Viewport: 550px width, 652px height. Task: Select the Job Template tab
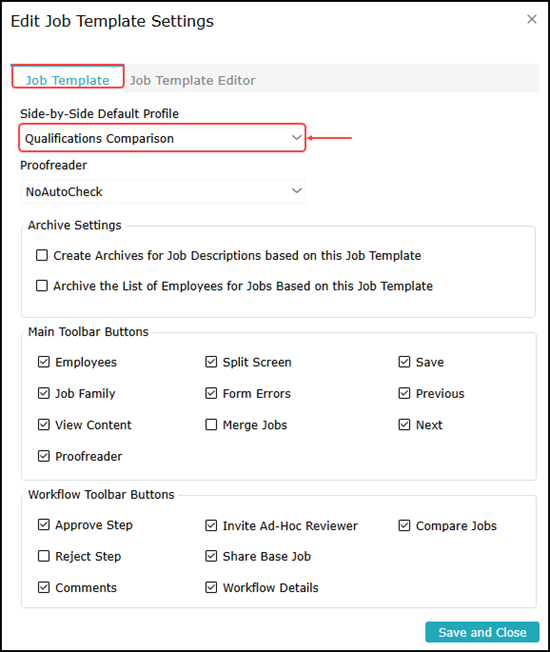click(67, 80)
